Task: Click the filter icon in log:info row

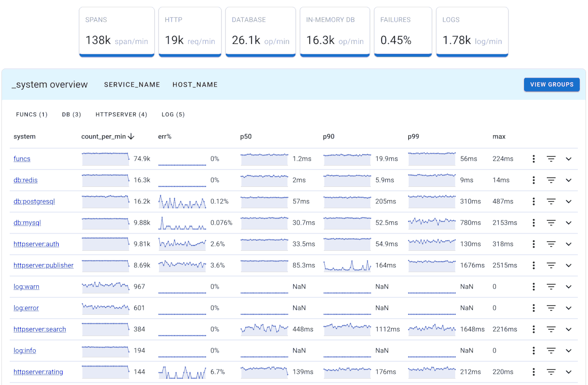Action: [x=551, y=351]
